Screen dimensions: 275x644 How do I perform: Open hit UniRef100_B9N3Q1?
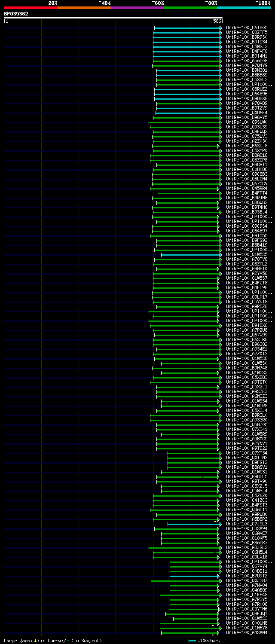[247, 70]
